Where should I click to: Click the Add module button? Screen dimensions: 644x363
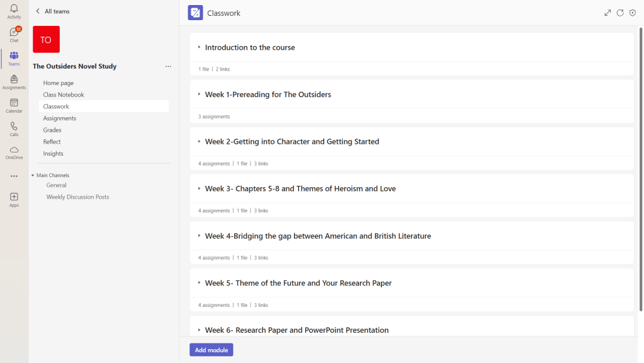[x=211, y=350]
